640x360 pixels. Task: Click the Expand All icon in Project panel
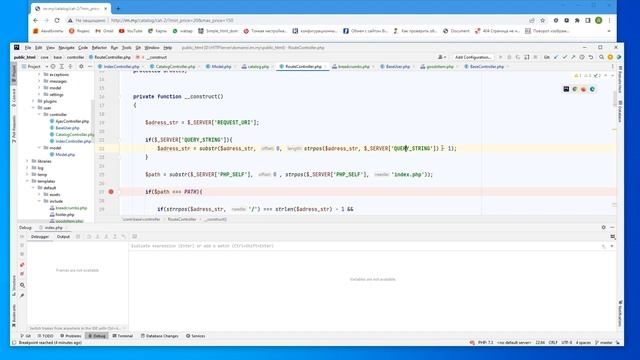click(x=62, y=67)
